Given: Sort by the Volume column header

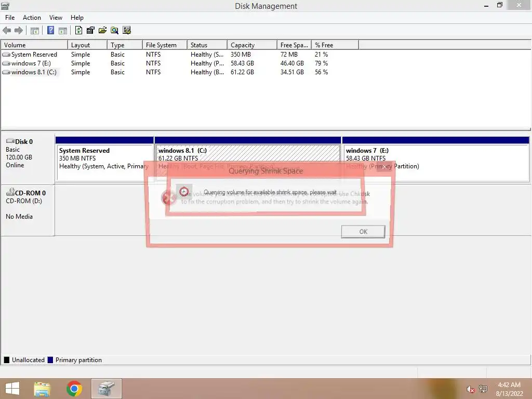Looking at the screenshot, I should coord(34,45).
